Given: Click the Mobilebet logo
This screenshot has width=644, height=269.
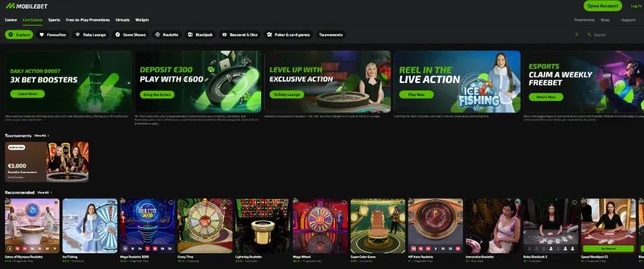Looking at the screenshot, I should point(26,6).
